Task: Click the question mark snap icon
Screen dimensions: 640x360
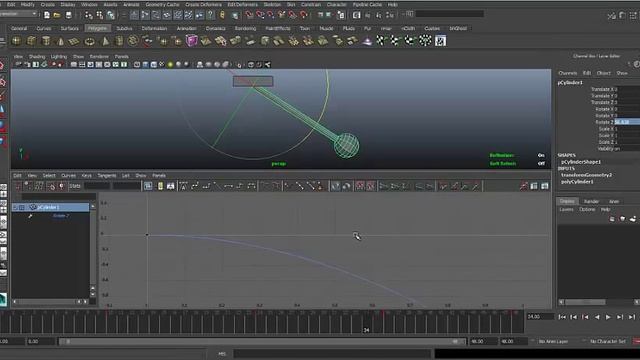Action: pos(211,16)
